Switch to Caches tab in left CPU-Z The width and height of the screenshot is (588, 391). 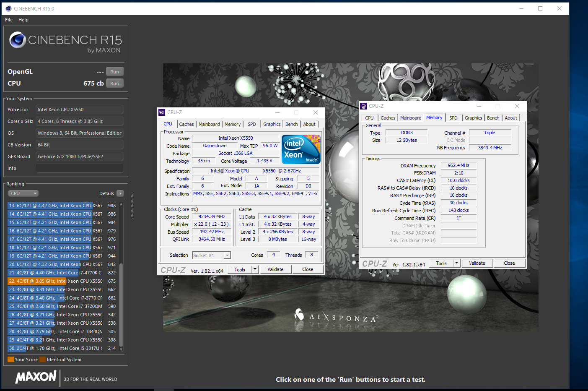pos(186,124)
